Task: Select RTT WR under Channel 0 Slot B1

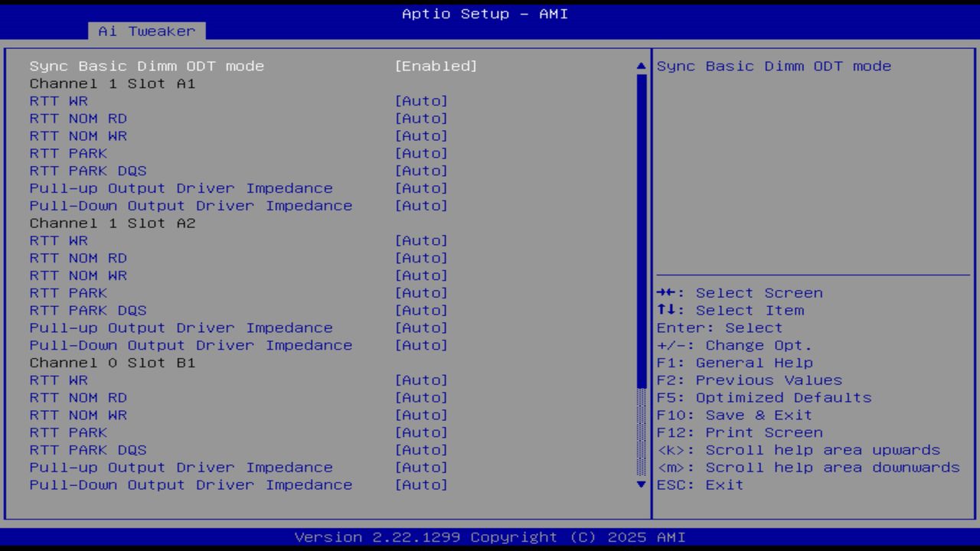Action: 58,380
